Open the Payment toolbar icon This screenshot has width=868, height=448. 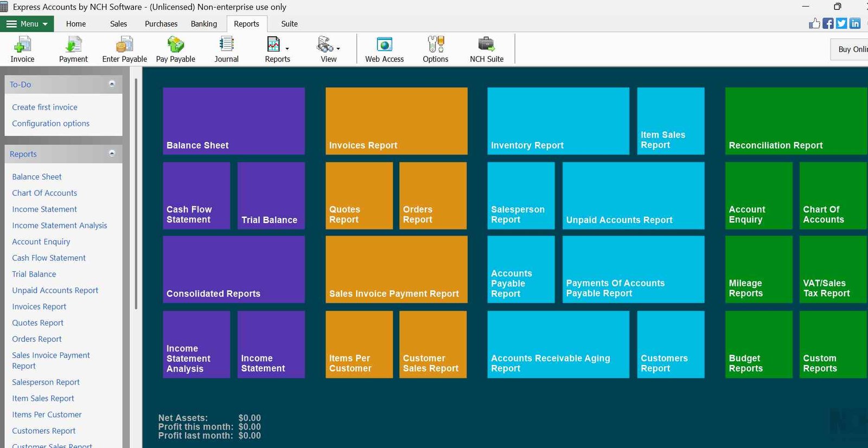pyautogui.click(x=73, y=44)
